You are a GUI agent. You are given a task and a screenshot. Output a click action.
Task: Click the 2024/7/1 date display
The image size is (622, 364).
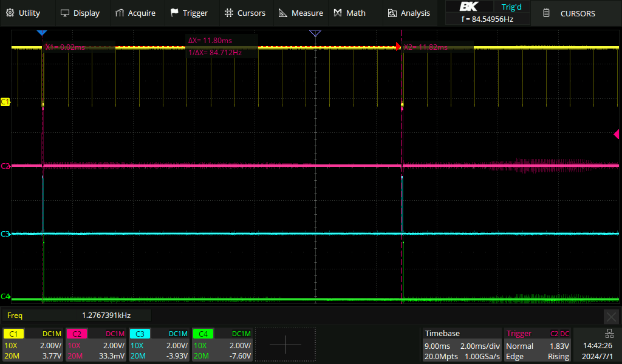coord(598,357)
